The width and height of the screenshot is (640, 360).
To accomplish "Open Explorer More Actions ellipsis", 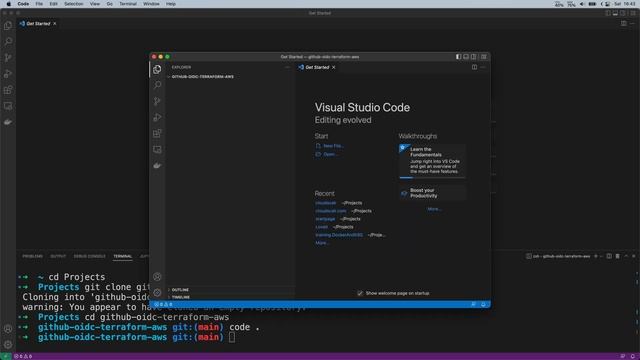I will (x=287, y=67).
